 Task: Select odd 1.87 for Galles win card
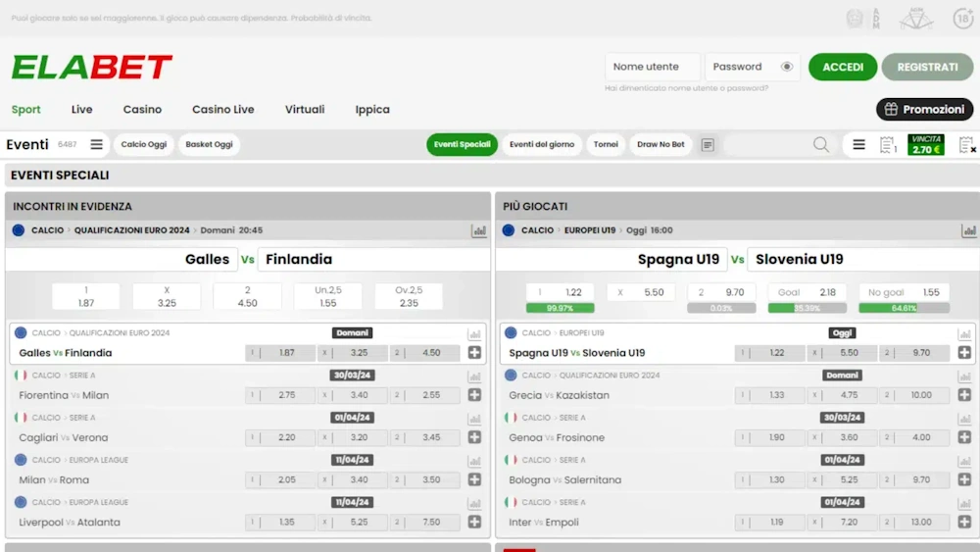(85, 297)
